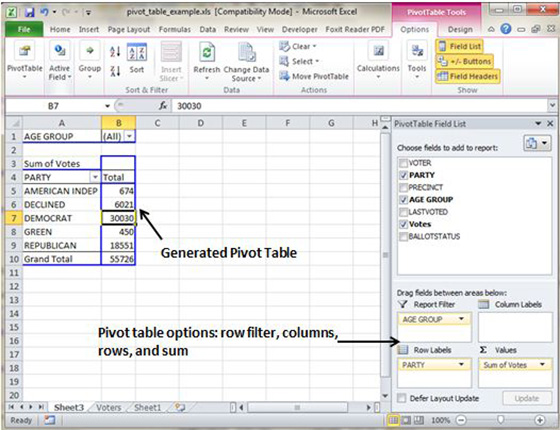Expand the Select dropdown

point(317,61)
